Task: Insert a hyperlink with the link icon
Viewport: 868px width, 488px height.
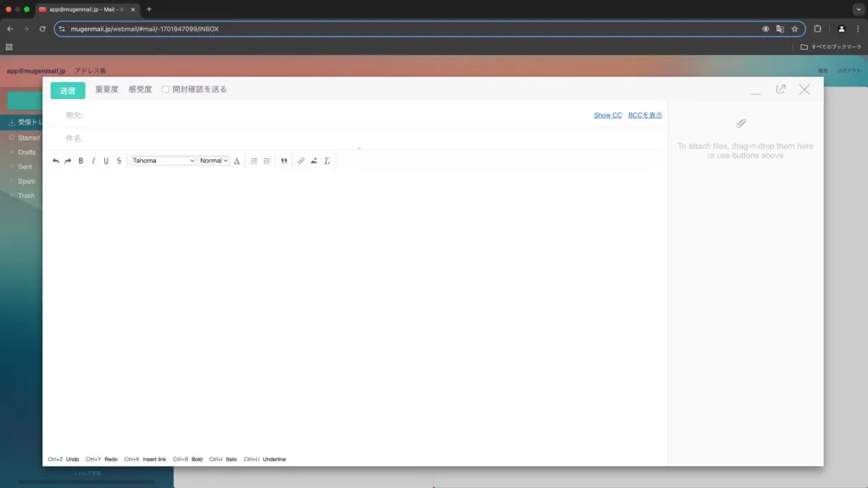Action: tap(301, 161)
